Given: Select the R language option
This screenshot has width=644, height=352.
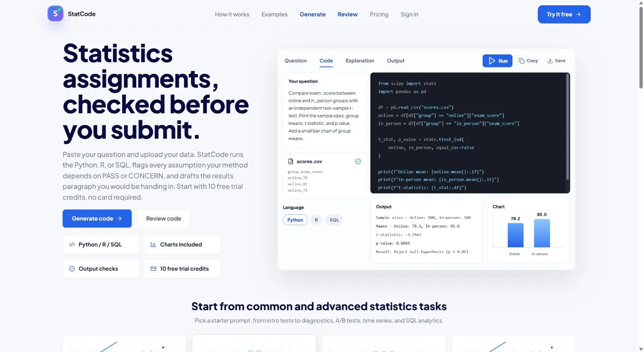Looking at the screenshot, I should (316, 220).
